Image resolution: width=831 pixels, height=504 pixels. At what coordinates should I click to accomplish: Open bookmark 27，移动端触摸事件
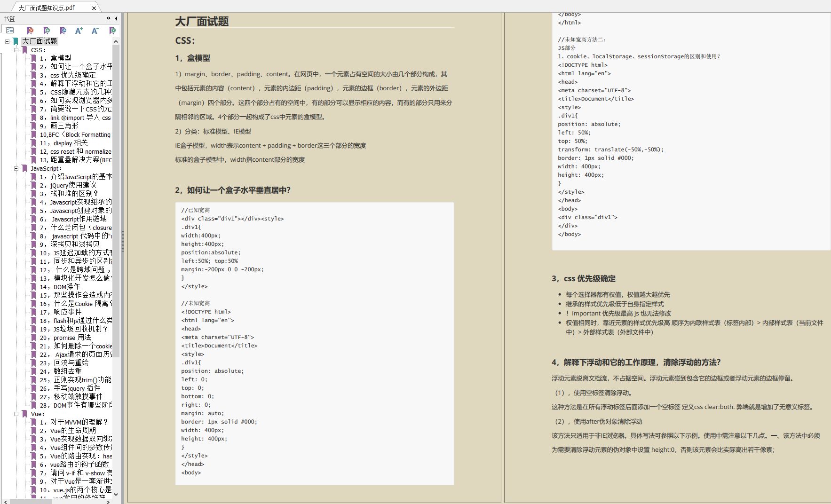tap(71, 397)
